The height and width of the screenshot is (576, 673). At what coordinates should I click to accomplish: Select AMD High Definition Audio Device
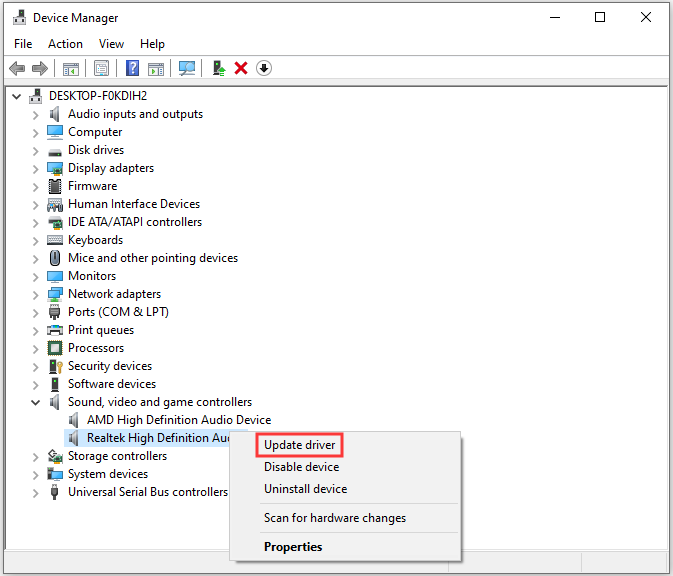tap(179, 420)
